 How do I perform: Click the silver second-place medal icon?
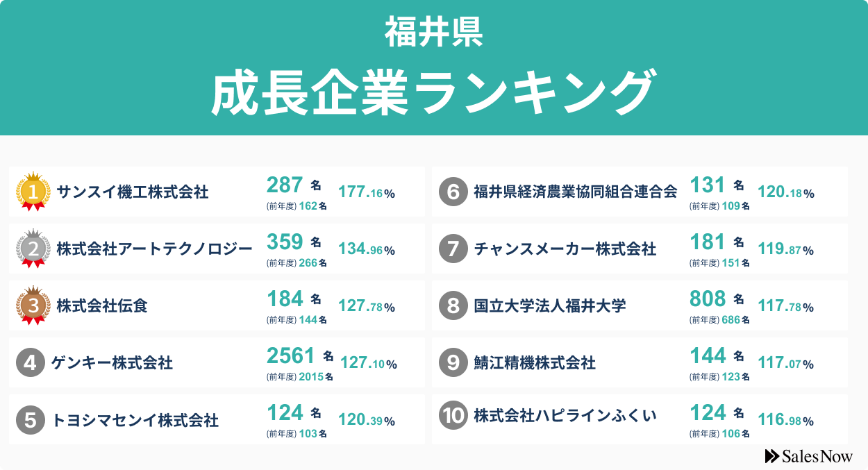[33, 248]
